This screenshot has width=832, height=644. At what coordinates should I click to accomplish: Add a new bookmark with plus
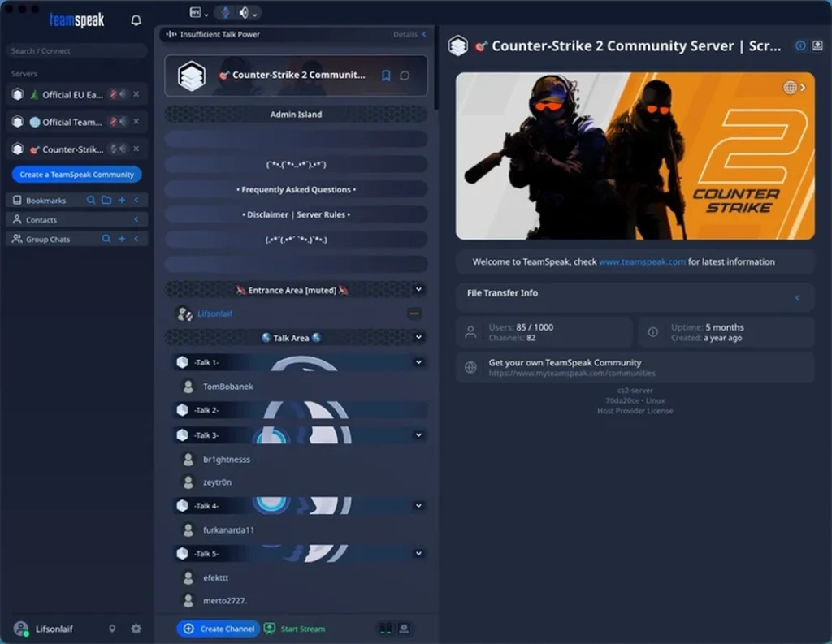[x=122, y=200]
